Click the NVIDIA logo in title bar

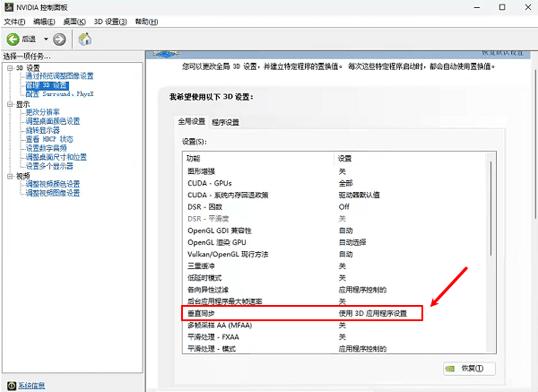[x=9, y=7]
